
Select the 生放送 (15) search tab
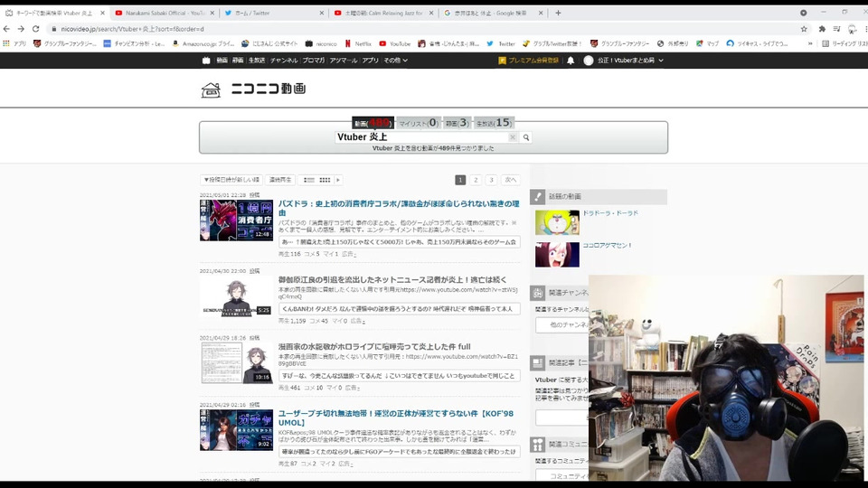pyautogui.click(x=494, y=123)
